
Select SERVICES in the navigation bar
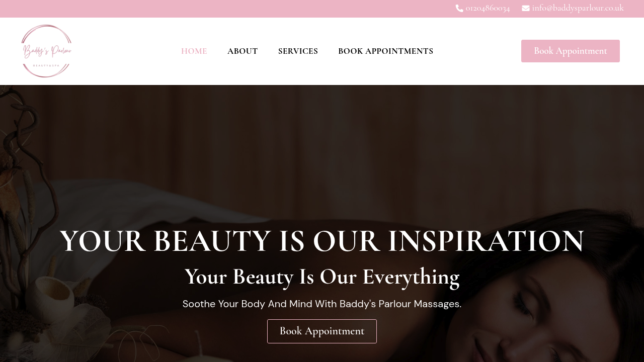pyautogui.click(x=298, y=51)
